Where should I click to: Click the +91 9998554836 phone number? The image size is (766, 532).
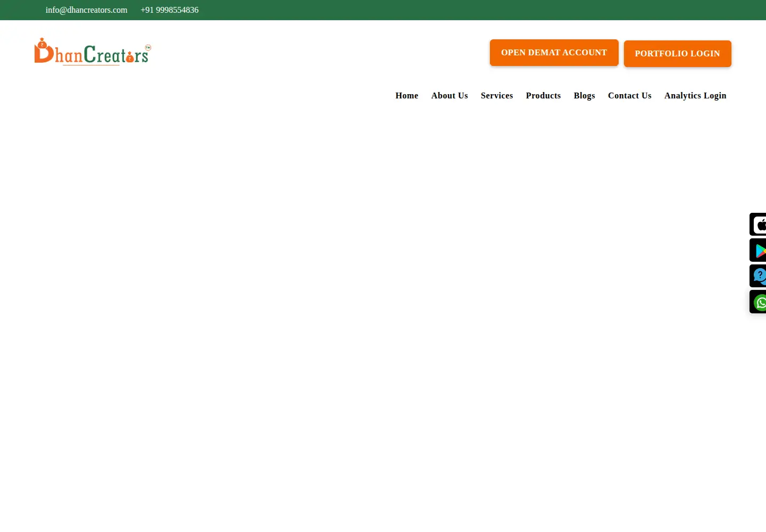[170, 10]
